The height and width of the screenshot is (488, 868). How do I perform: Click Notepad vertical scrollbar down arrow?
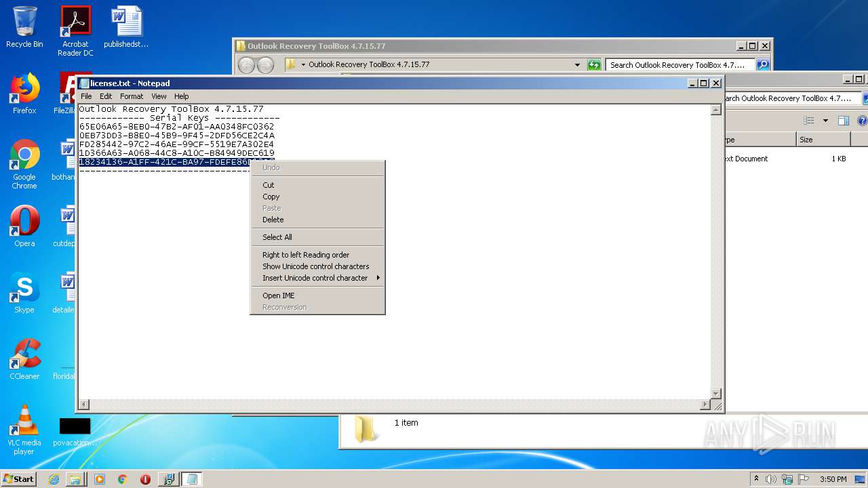(x=715, y=394)
